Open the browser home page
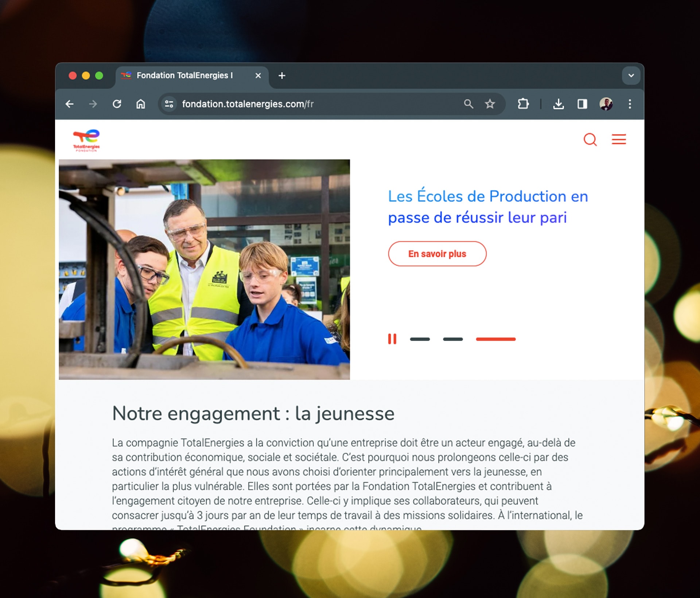Screen dimensions: 700x598 click(141, 104)
